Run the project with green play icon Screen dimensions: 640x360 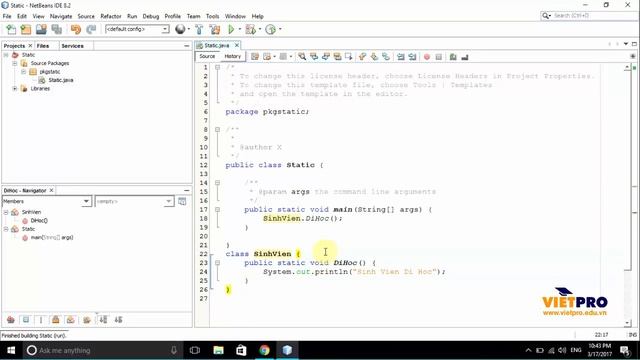tap(231, 29)
